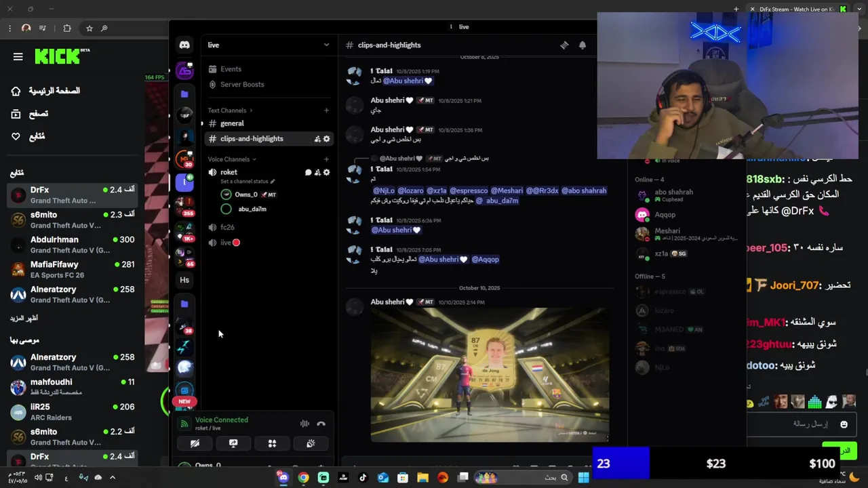Add a new text channel plus
The height and width of the screenshot is (488, 868).
click(326, 110)
